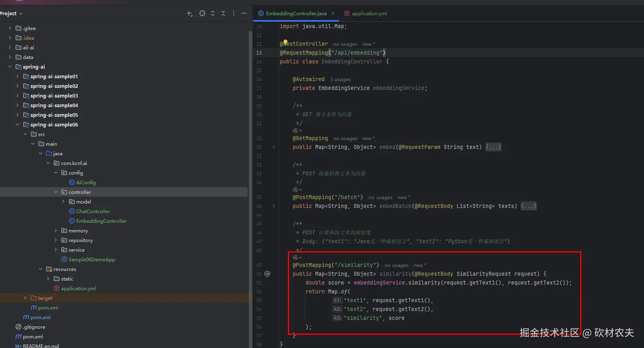Click the intention light bulb on RestController
The image size is (644, 348).
(285, 42)
